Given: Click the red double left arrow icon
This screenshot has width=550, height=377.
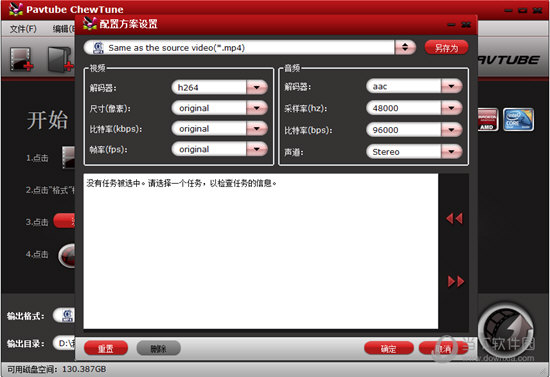Looking at the screenshot, I should pyautogui.click(x=455, y=218).
